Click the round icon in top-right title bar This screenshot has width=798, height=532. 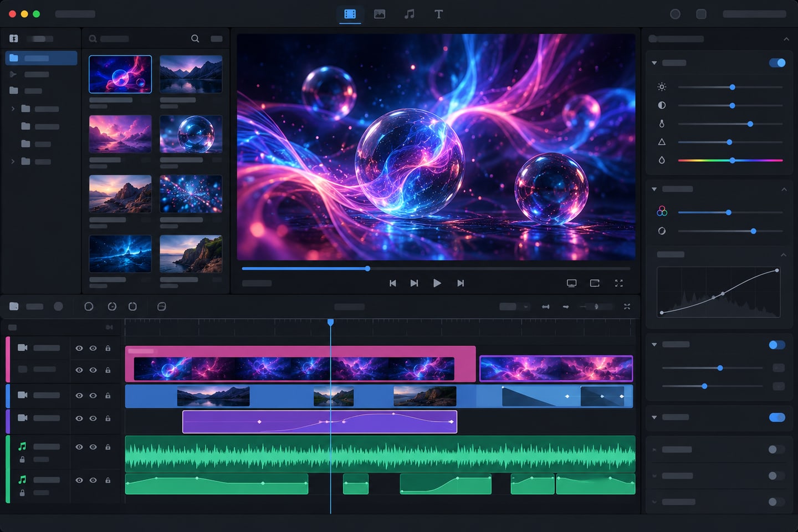pyautogui.click(x=675, y=14)
